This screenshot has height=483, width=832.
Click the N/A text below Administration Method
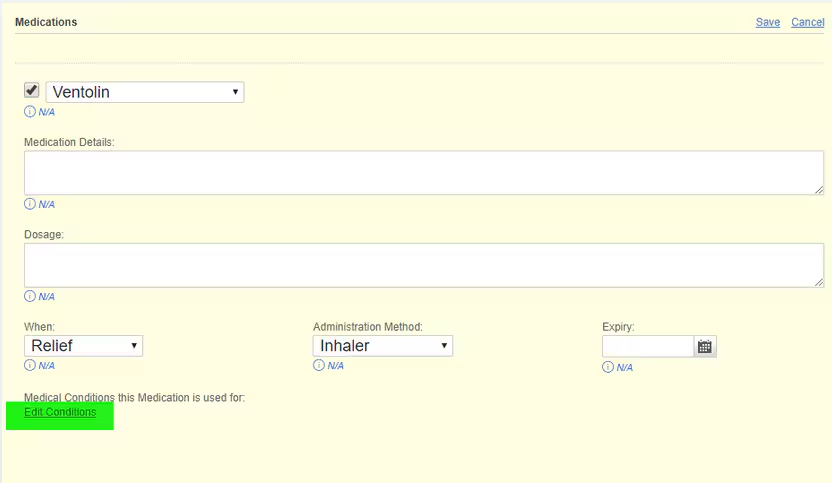click(x=335, y=366)
